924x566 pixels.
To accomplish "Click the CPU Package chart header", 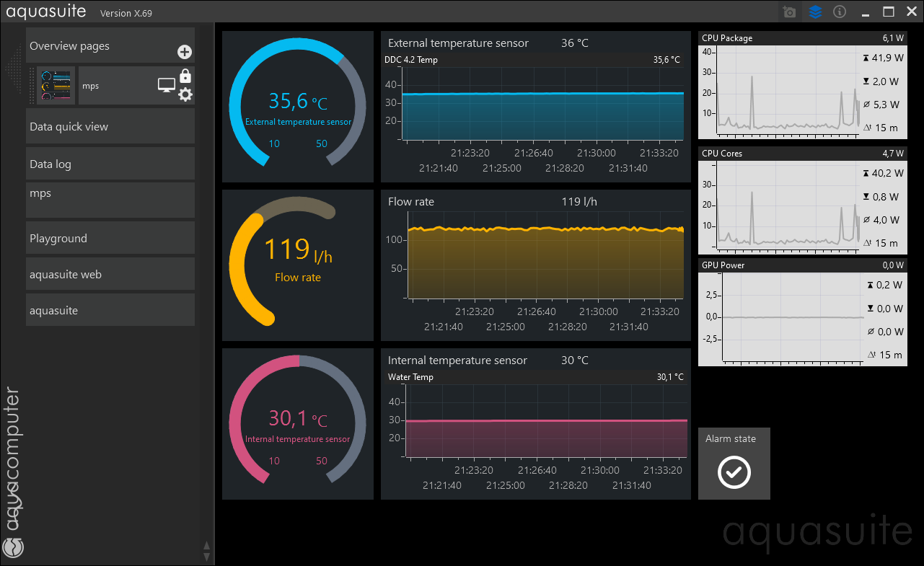I will point(803,38).
